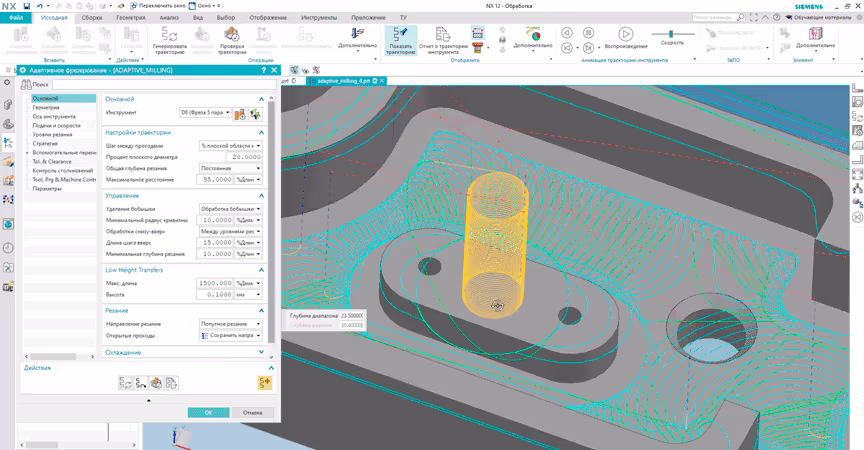Open the Assembly Navigator sidebar icon

8,104
